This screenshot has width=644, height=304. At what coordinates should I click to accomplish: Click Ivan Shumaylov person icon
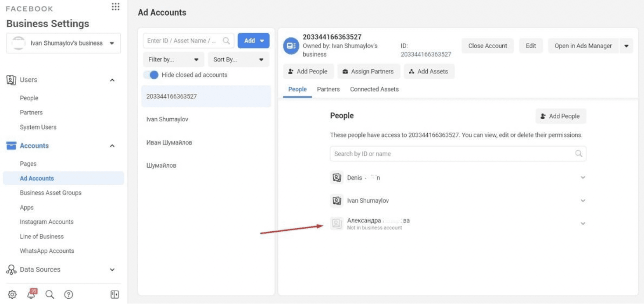pyautogui.click(x=336, y=201)
